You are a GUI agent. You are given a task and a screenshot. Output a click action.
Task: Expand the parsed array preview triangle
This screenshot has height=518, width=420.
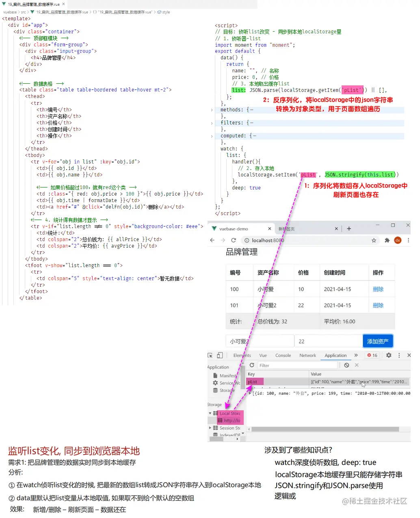(250, 393)
